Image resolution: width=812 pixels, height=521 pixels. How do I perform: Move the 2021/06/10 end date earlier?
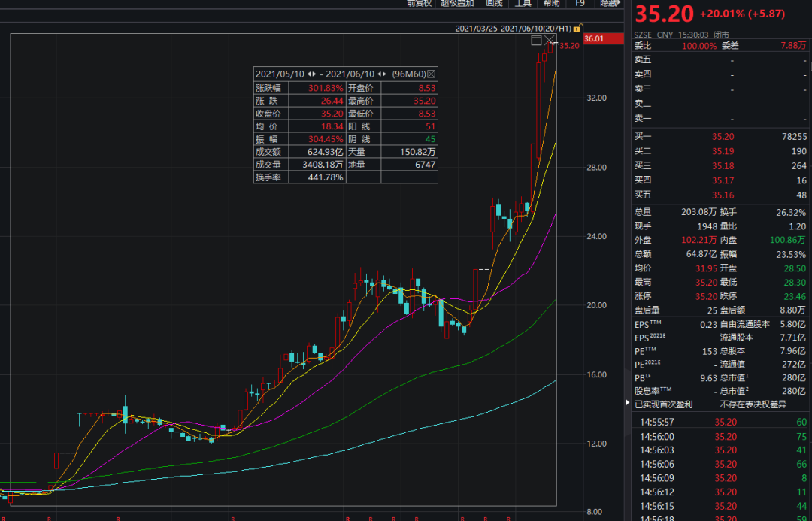point(379,74)
